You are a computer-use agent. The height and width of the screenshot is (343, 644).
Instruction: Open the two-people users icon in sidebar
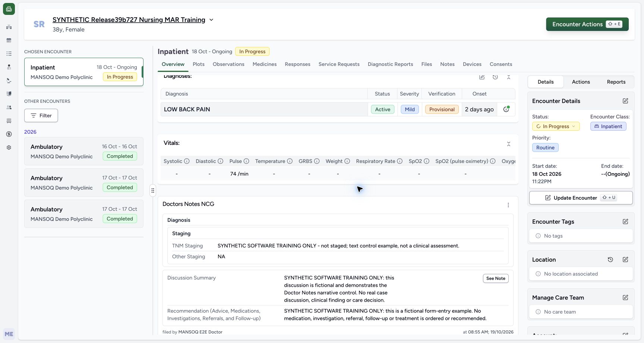[9, 107]
